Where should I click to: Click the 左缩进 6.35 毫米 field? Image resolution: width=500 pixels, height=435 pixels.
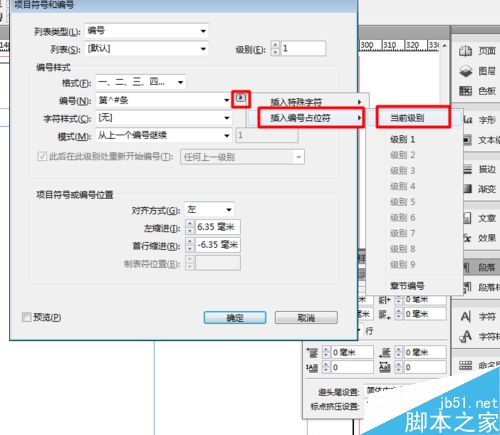tap(217, 227)
